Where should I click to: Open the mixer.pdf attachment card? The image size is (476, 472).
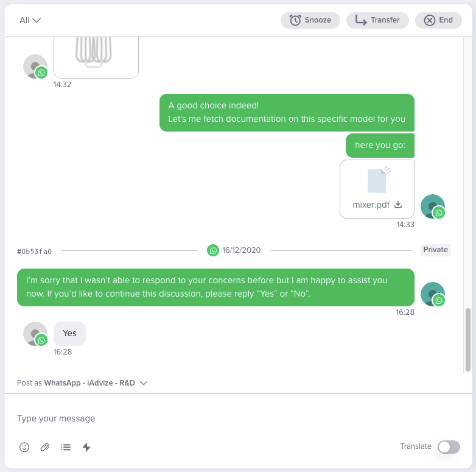tap(377, 189)
